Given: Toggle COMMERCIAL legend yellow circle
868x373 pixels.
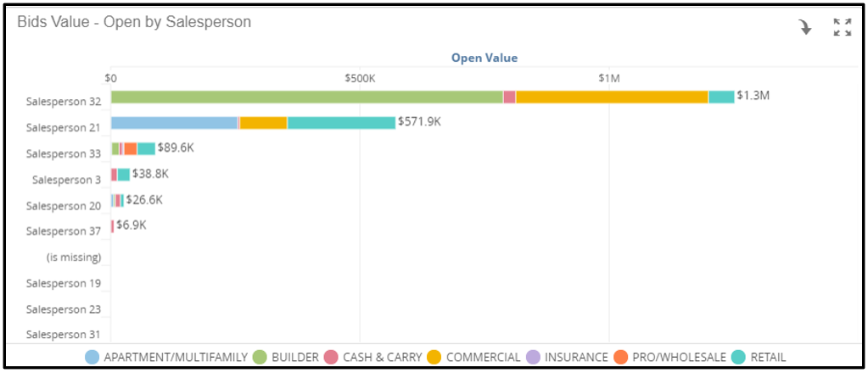Looking at the screenshot, I should 434,357.
